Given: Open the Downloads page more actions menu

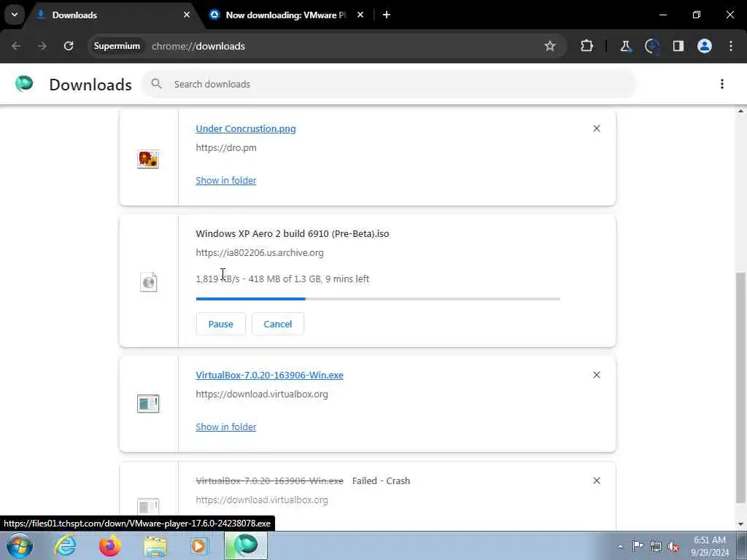Looking at the screenshot, I should coord(721,84).
